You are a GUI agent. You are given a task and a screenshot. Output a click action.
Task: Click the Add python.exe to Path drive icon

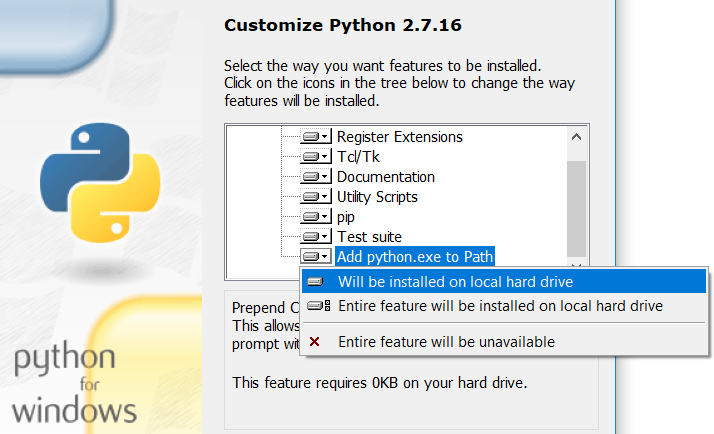(316, 257)
